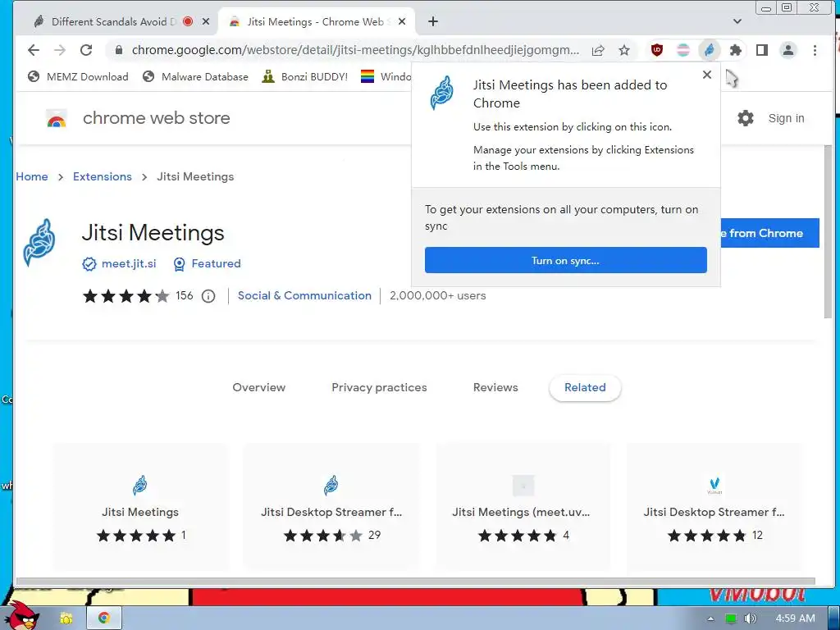Viewport: 840px width, 630px height.
Task: Open the Chrome taskbar icon
Action: tap(104, 619)
